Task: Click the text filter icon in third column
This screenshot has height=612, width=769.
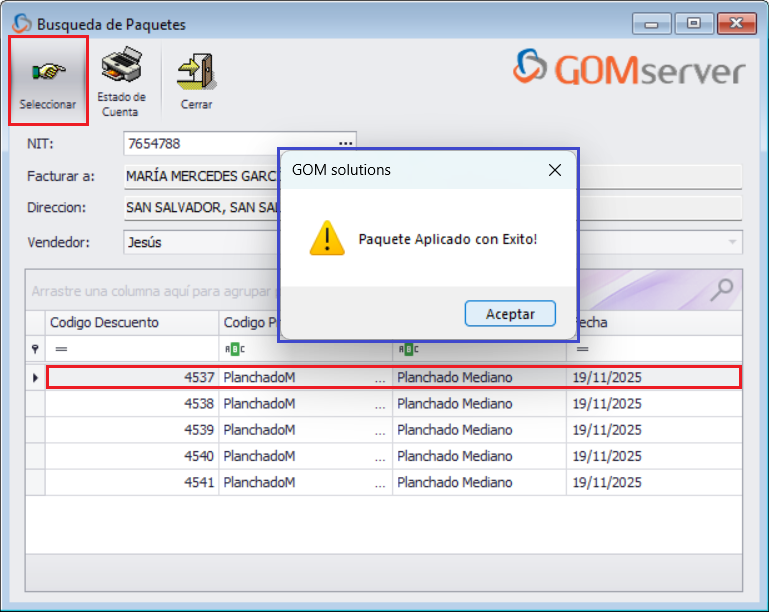Action: tap(408, 349)
